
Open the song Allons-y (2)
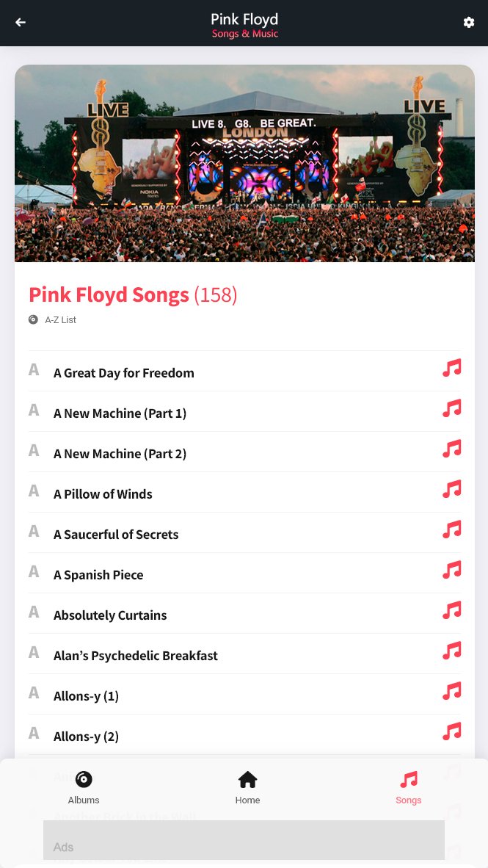[86, 737]
